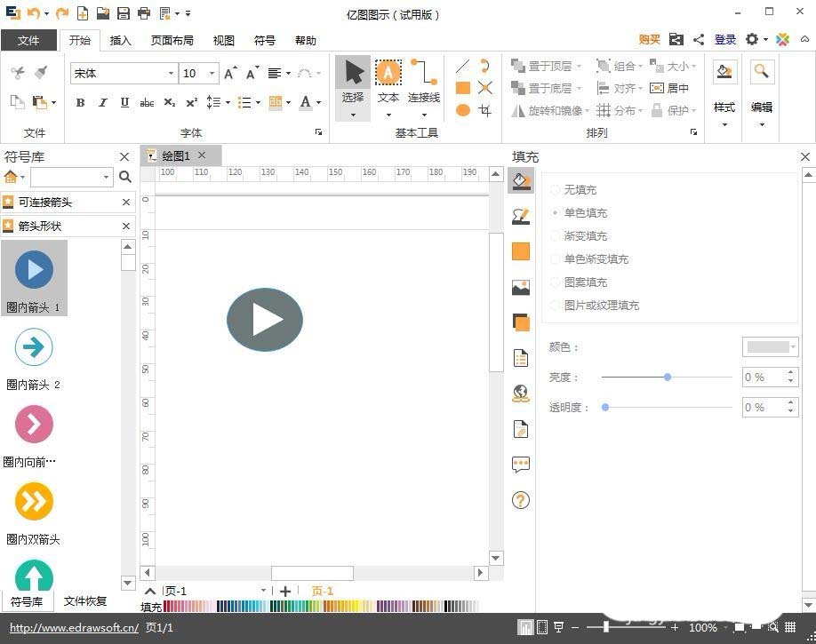This screenshot has height=644, width=816.
Task: Choose the straight line drawing tool
Action: pyautogui.click(x=462, y=66)
